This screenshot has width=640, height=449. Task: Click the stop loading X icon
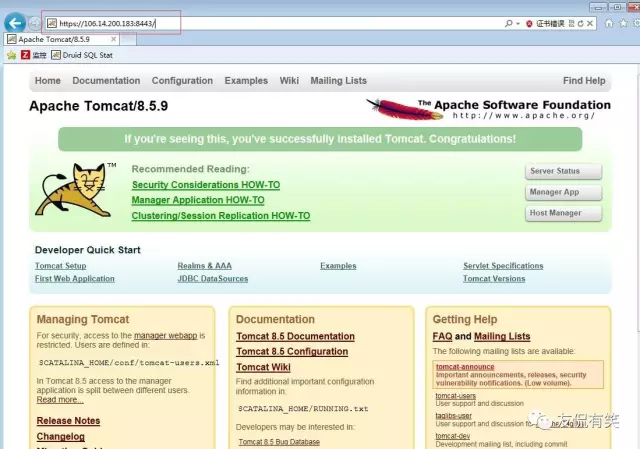coord(590,24)
